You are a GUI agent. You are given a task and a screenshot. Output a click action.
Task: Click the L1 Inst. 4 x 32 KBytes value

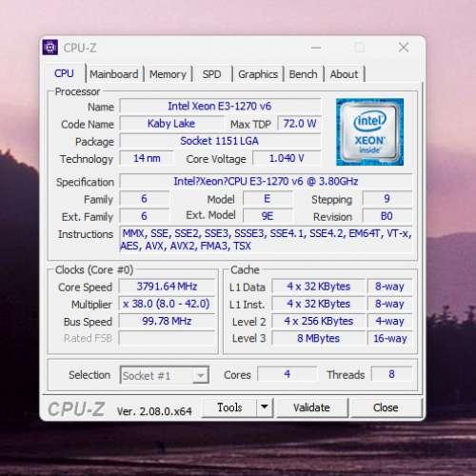point(319,304)
